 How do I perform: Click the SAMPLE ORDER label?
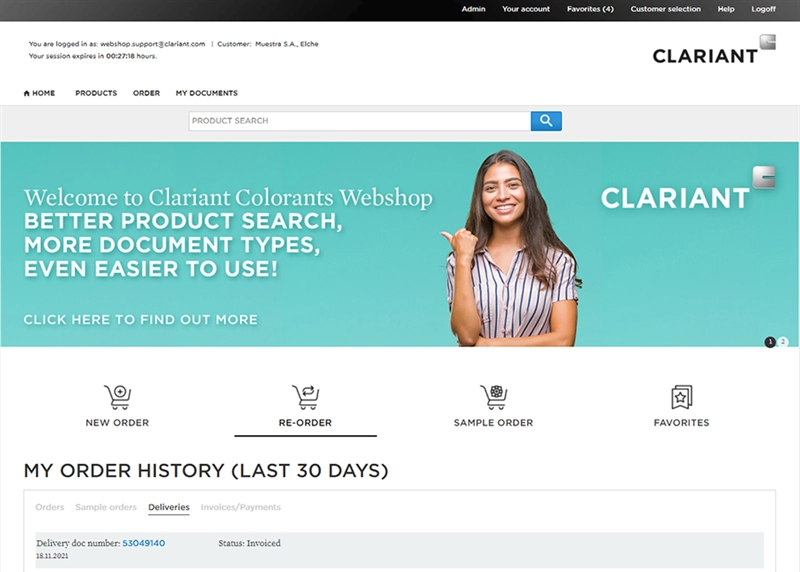(493, 423)
